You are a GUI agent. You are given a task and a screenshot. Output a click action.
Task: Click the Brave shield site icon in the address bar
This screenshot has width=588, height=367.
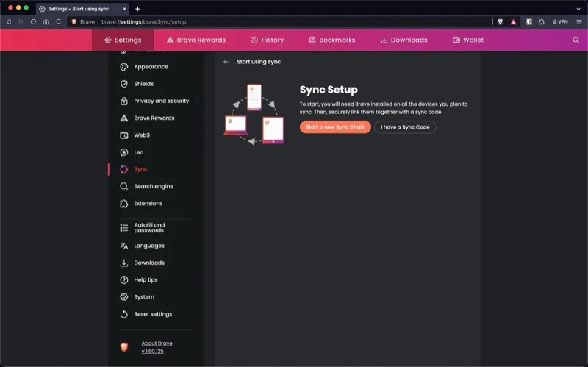click(74, 22)
